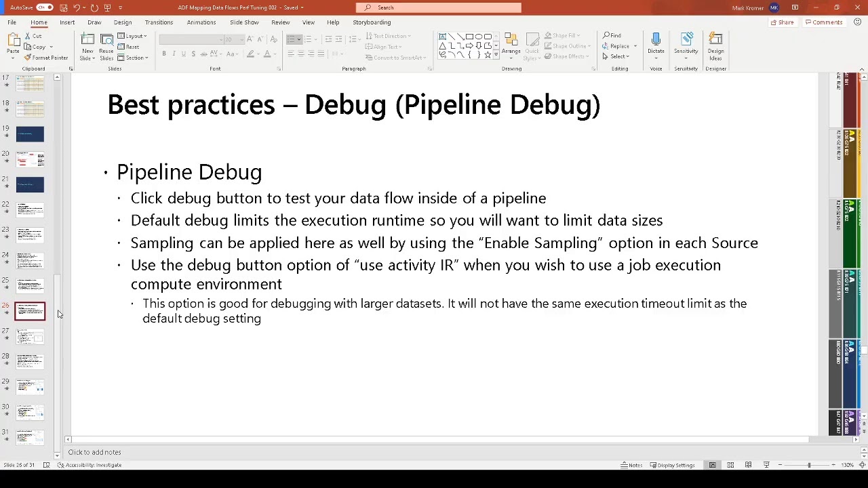
Task: Click the Search box in title bar
Action: click(438, 7)
